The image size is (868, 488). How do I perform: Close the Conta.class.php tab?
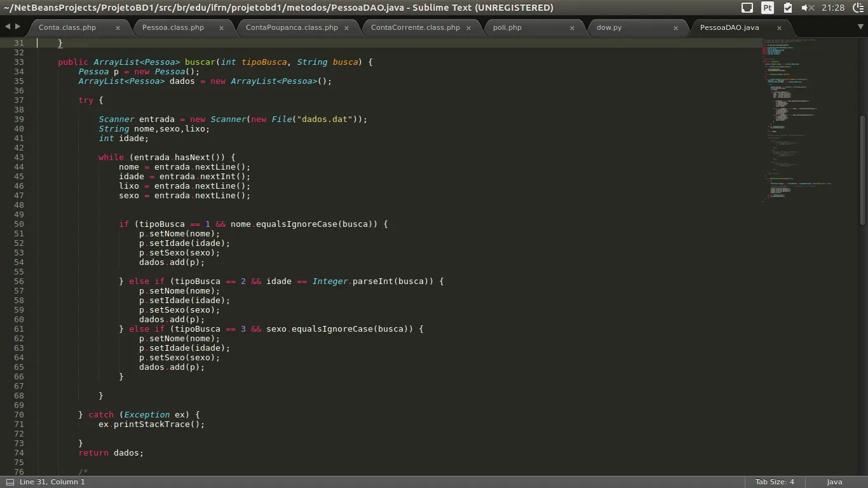pos(118,28)
